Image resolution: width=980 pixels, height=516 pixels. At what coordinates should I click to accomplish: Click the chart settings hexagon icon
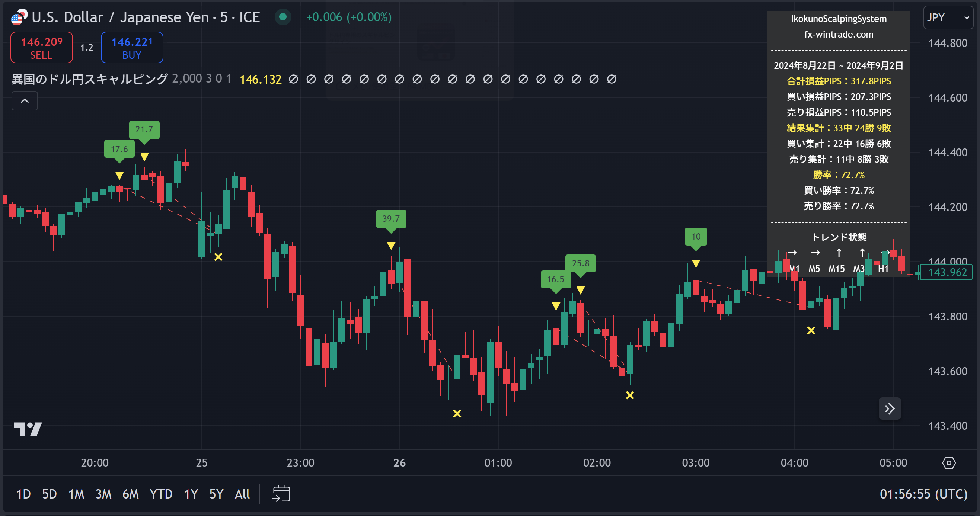tap(948, 463)
